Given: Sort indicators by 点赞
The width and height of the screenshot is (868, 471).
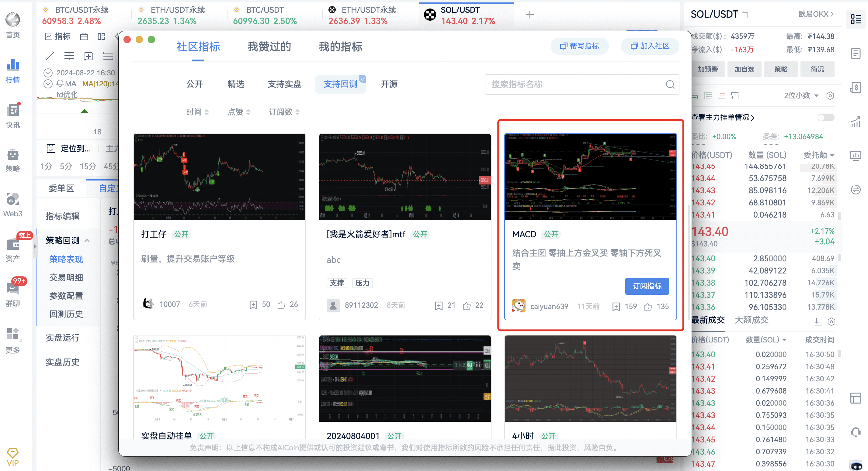Looking at the screenshot, I should click(239, 112).
